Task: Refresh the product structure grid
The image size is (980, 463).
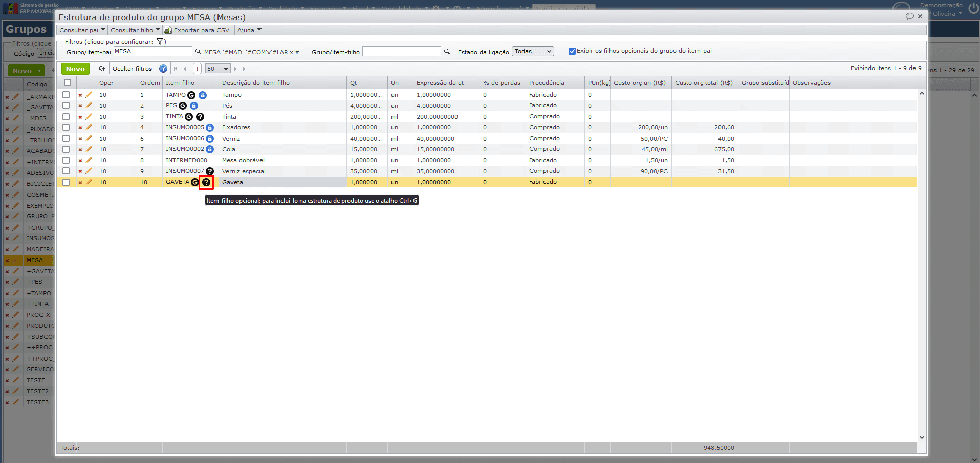Action: [x=102, y=69]
